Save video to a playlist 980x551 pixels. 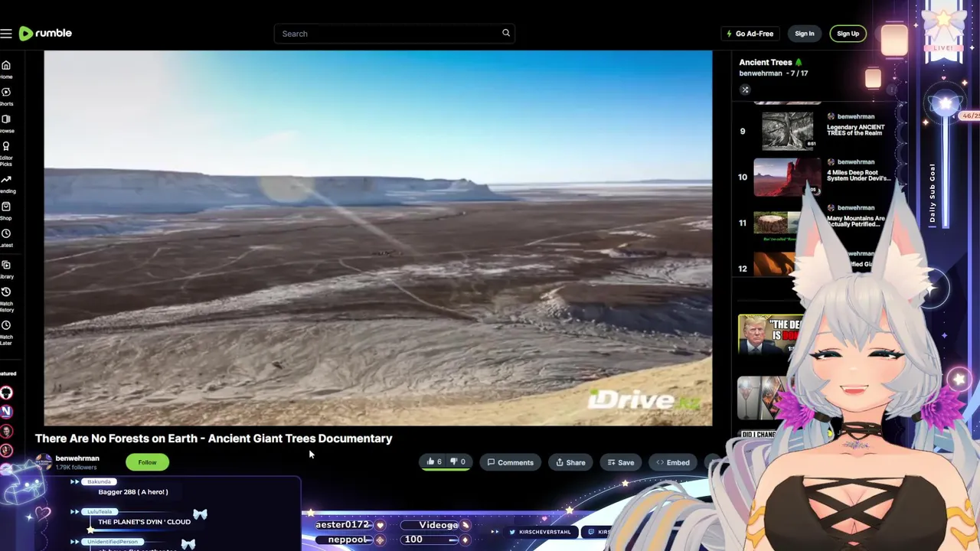click(x=620, y=462)
